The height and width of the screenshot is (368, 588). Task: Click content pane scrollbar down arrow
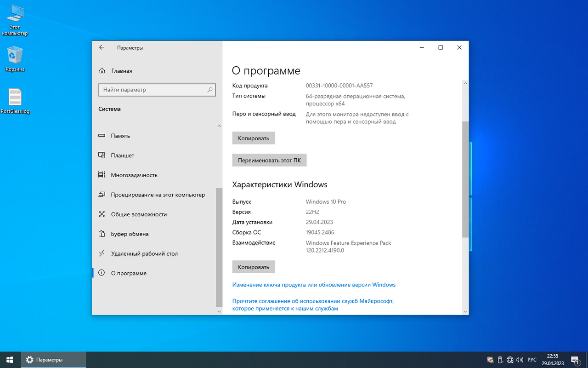point(465,311)
